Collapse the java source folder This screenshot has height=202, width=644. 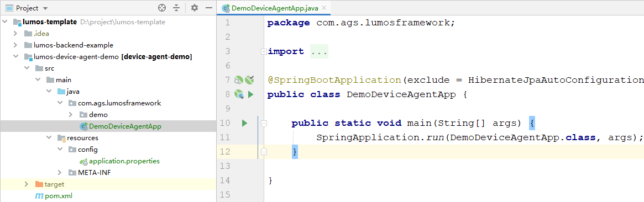tap(49, 92)
